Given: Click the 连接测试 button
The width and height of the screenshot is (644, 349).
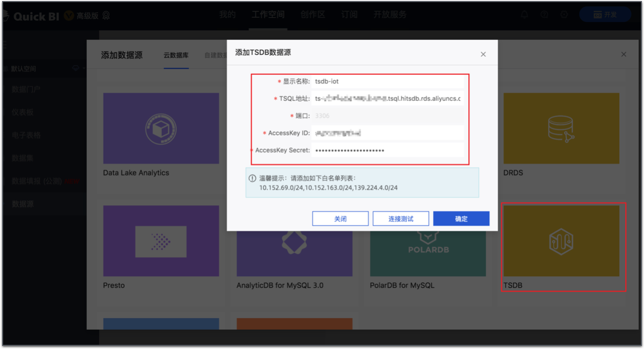Looking at the screenshot, I should pos(401,219).
